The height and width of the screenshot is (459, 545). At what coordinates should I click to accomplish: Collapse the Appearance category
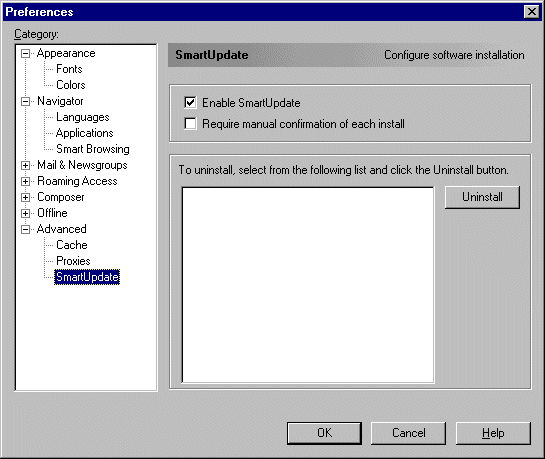(x=25, y=54)
